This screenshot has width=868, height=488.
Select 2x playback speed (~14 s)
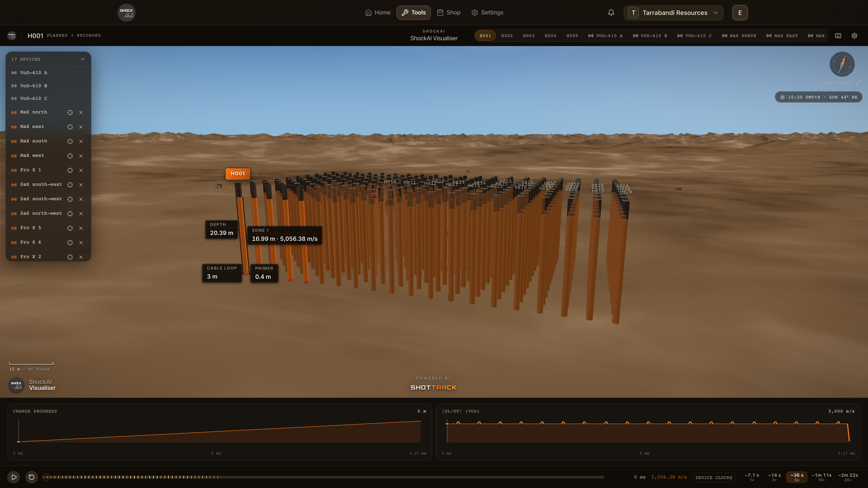tap(774, 477)
